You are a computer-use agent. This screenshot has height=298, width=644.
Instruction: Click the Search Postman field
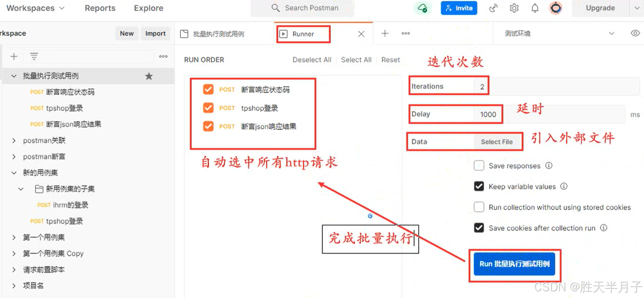pyautogui.click(x=303, y=8)
